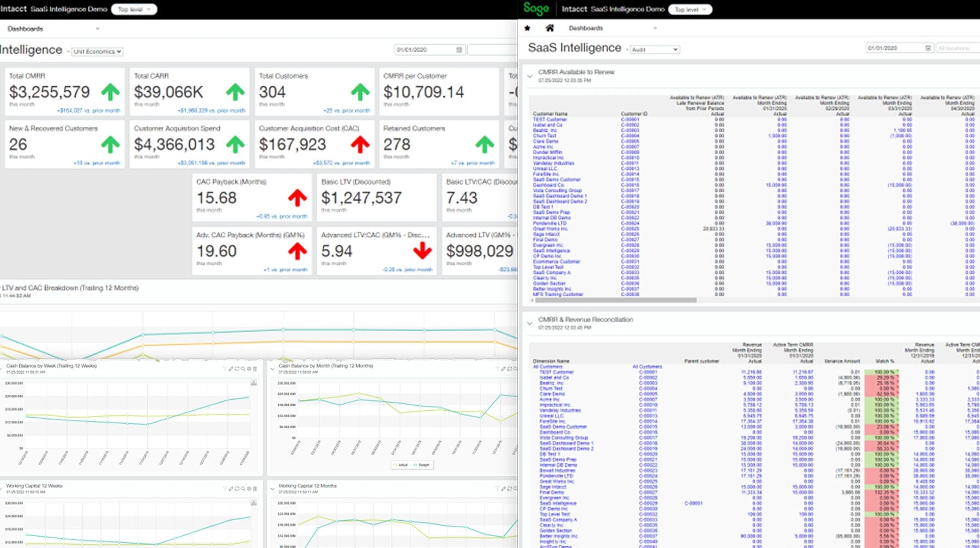Viewport: 980px width, 548px height.
Task: Collapse the Cash Balance by Month panel
Action: coord(273,369)
